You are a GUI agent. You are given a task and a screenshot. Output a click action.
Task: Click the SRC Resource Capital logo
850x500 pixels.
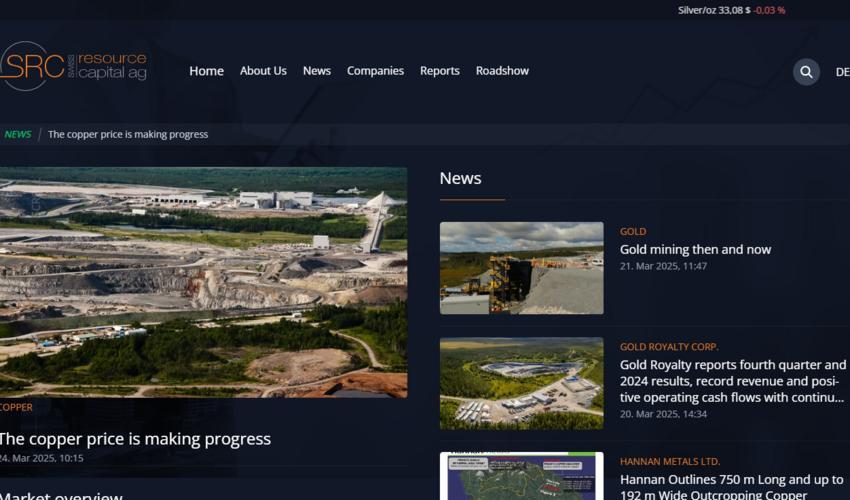pyautogui.click(x=74, y=67)
